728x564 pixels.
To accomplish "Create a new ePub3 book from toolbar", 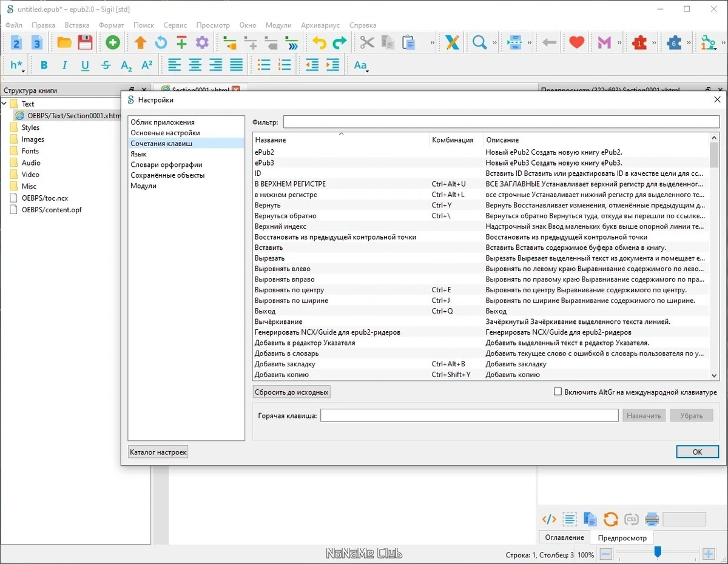I will [37, 42].
